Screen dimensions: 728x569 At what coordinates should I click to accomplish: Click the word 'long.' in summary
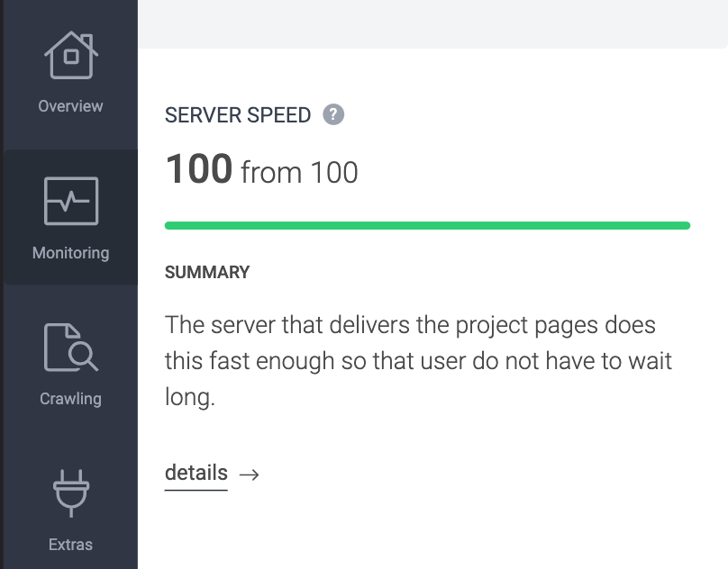[x=190, y=398]
